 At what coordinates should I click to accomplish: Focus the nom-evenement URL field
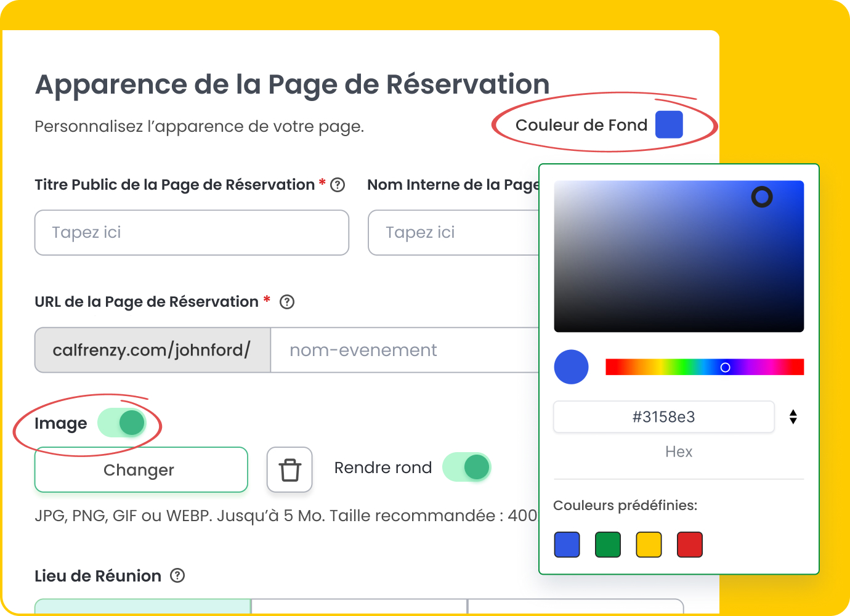click(x=405, y=350)
